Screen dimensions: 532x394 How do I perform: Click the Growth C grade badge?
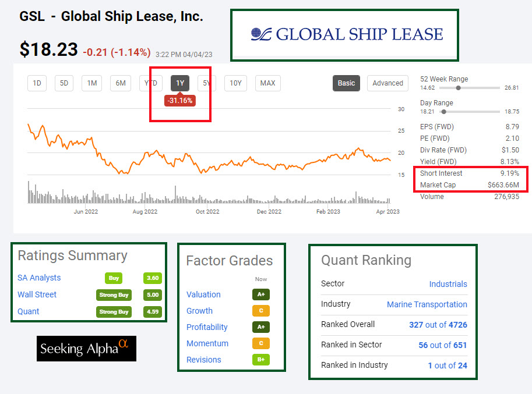click(x=260, y=311)
